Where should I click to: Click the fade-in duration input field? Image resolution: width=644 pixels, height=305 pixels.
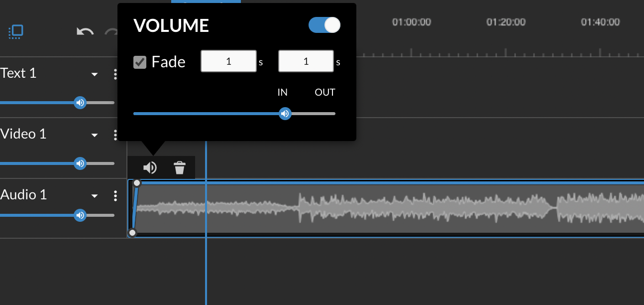228,61
